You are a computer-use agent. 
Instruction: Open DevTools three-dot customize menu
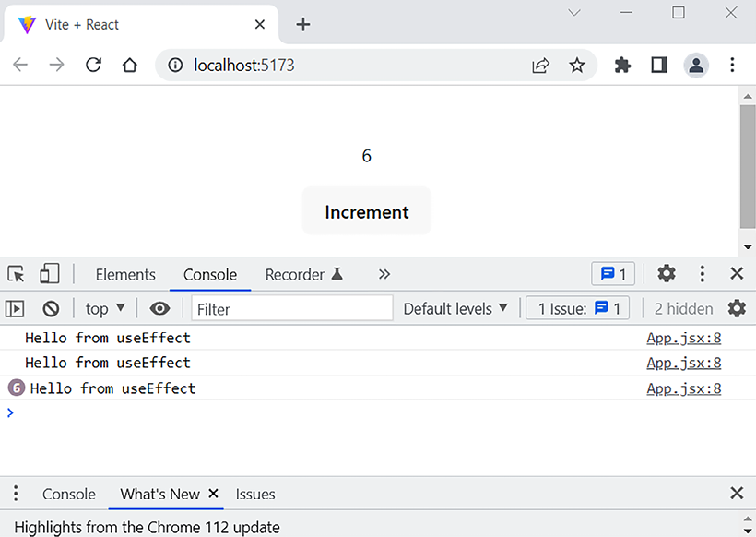[x=703, y=274]
